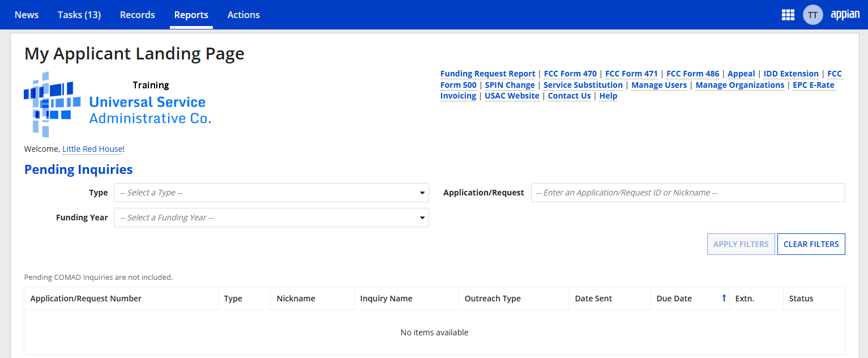This screenshot has width=868, height=358.
Task: Sort by the Date Sent column header
Action: pos(593,299)
